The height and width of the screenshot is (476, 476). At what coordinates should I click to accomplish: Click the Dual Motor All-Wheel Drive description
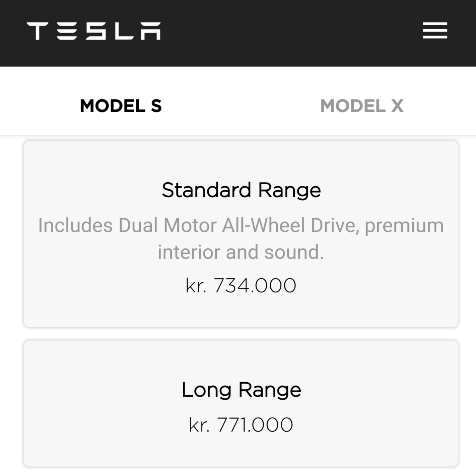[x=241, y=238]
